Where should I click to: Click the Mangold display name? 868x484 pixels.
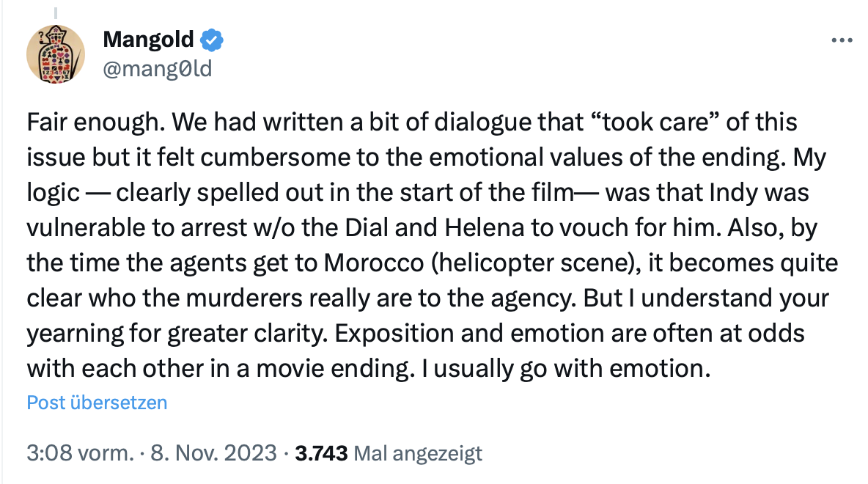coord(148,40)
